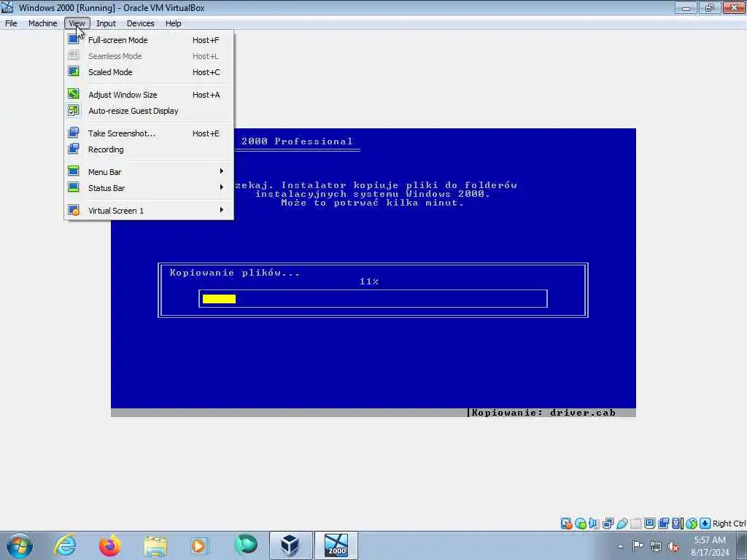The width and height of the screenshot is (747, 560).
Task: Launch Internet Explorer from the taskbar
Action: click(x=65, y=545)
